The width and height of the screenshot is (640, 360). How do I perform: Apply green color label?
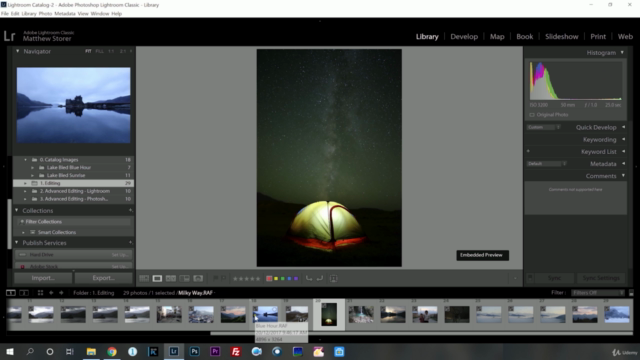pos(282,279)
